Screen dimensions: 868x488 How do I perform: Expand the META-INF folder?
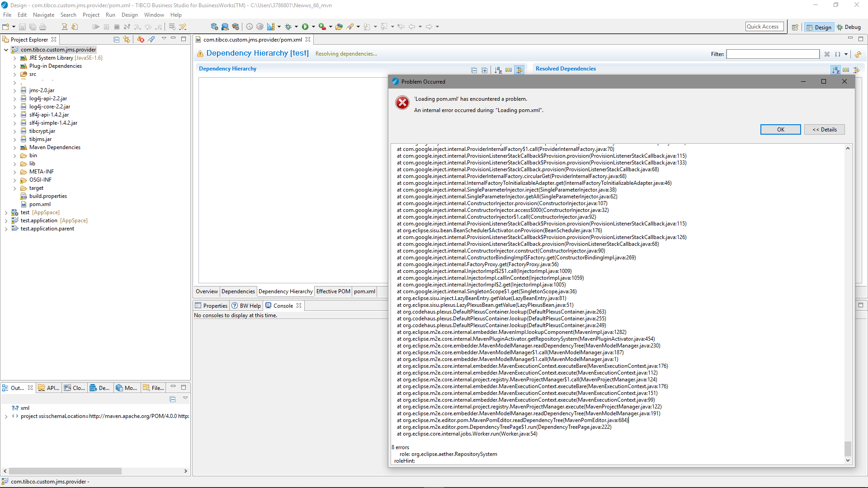coord(14,172)
